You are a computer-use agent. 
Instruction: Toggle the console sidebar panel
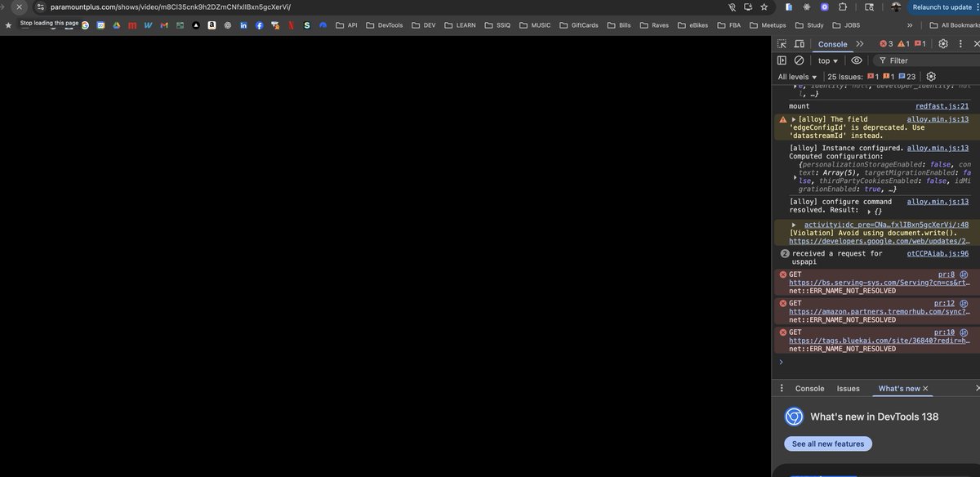click(782, 60)
